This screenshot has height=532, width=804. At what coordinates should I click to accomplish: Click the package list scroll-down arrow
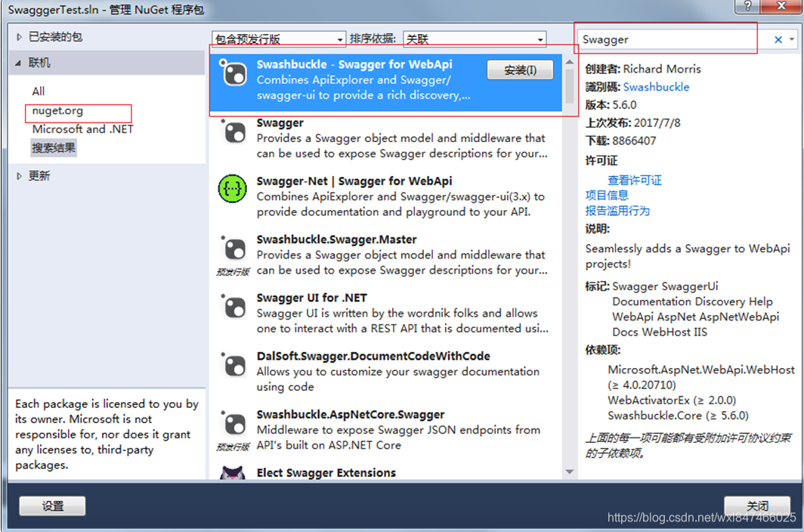(x=569, y=472)
